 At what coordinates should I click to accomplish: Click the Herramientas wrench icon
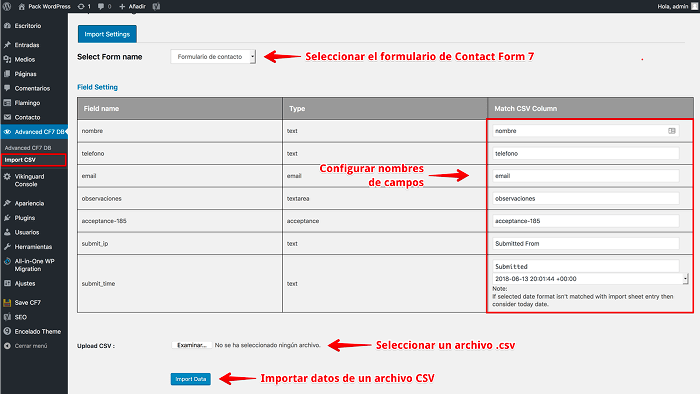7,247
